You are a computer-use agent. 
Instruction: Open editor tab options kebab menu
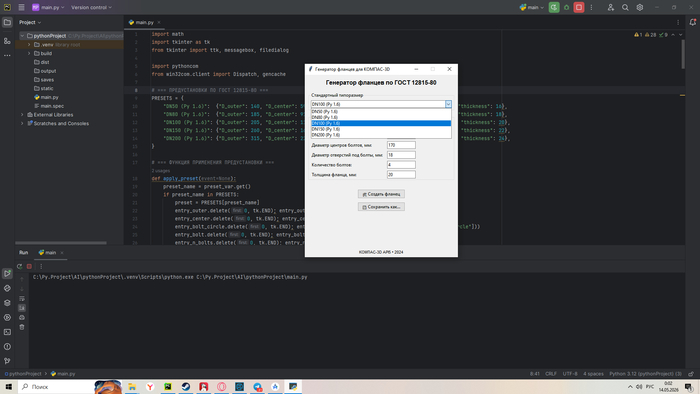coord(678,22)
